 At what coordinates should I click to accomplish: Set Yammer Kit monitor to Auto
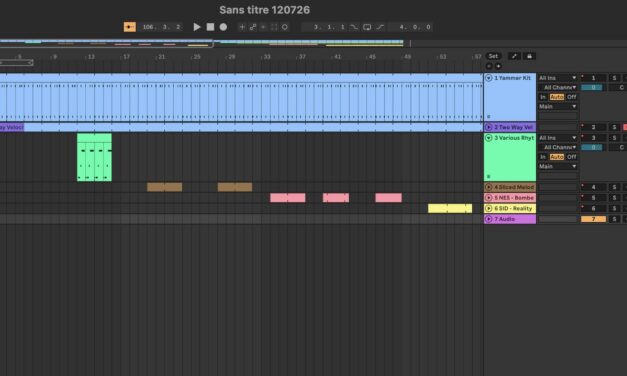[x=557, y=97]
